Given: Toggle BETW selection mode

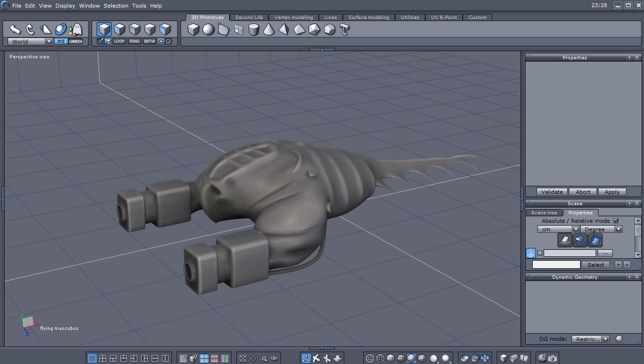Looking at the screenshot, I should [150, 41].
